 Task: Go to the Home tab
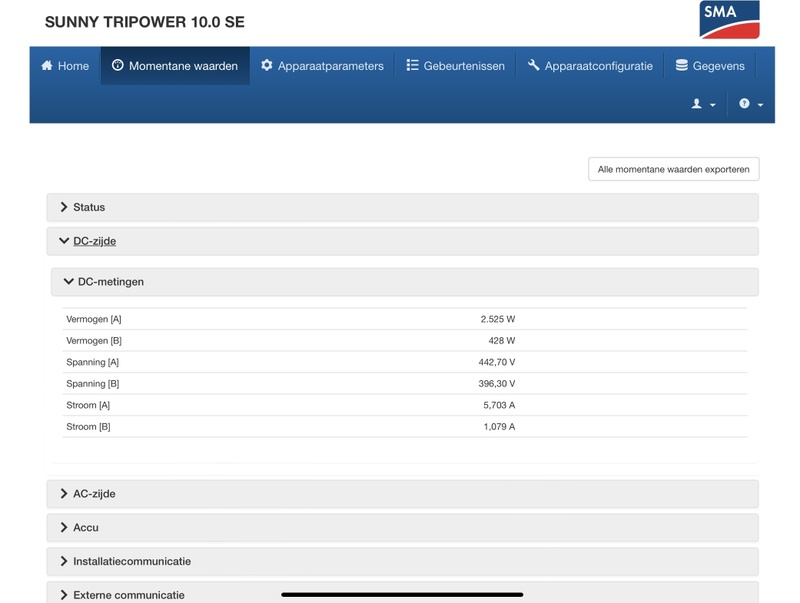click(65, 66)
